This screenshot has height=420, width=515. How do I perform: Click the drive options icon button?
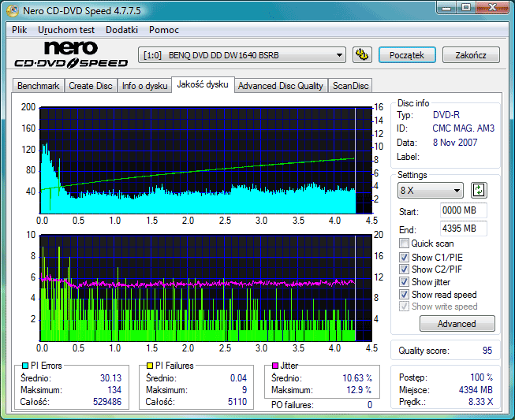tap(362, 55)
